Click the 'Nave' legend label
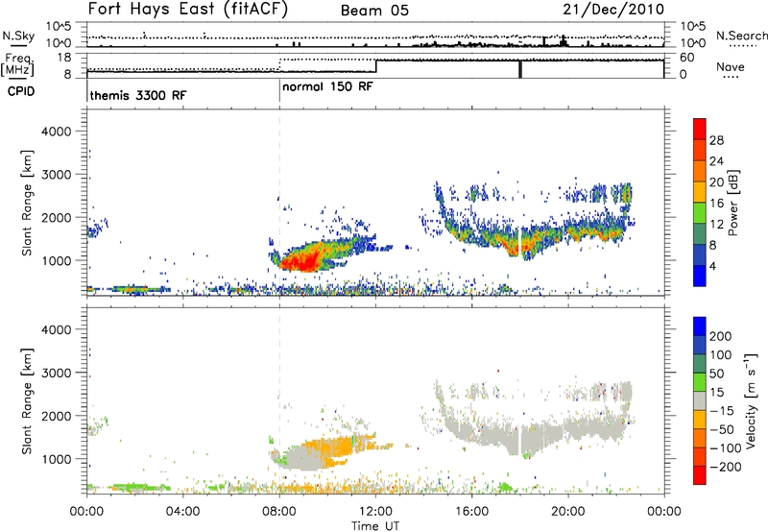 tap(731, 66)
